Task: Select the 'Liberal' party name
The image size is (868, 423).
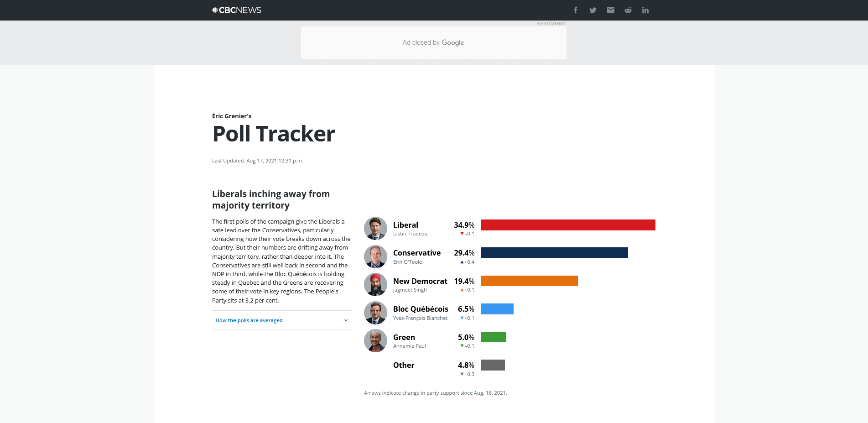Action: (x=405, y=225)
